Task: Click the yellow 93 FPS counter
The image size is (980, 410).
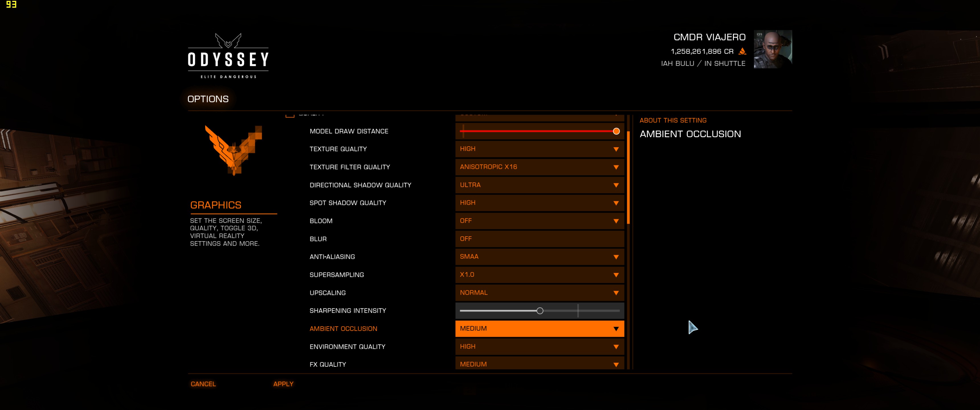Action: pyautogui.click(x=11, y=4)
